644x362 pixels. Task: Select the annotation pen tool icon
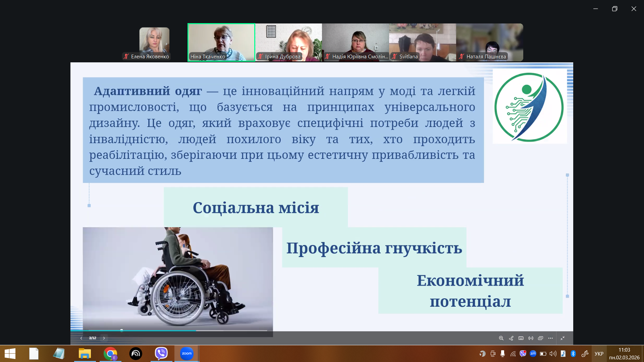(x=511, y=338)
